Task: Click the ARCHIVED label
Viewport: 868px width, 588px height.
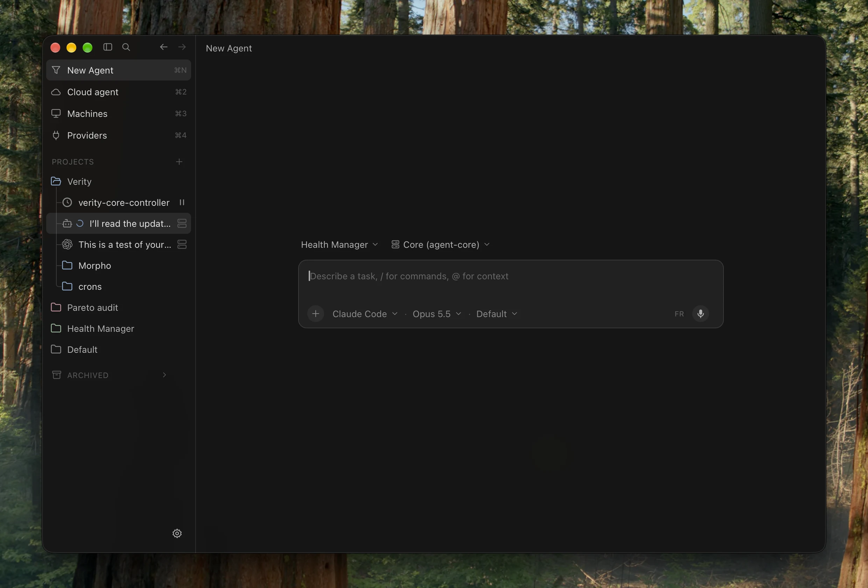Action: pos(88,375)
